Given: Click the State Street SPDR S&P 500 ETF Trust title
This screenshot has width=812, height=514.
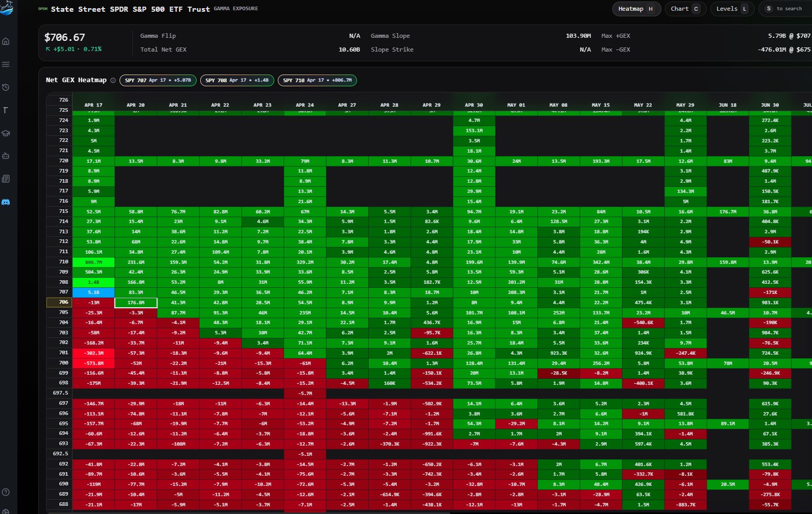Looking at the screenshot, I should [130, 9].
